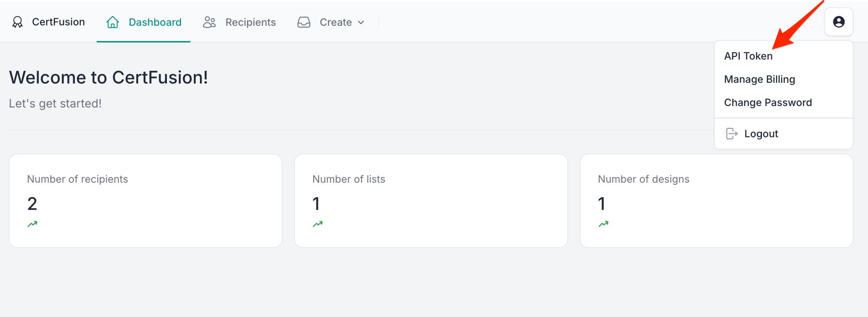Expand the Create dropdown chevron

[x=362, y=23]
